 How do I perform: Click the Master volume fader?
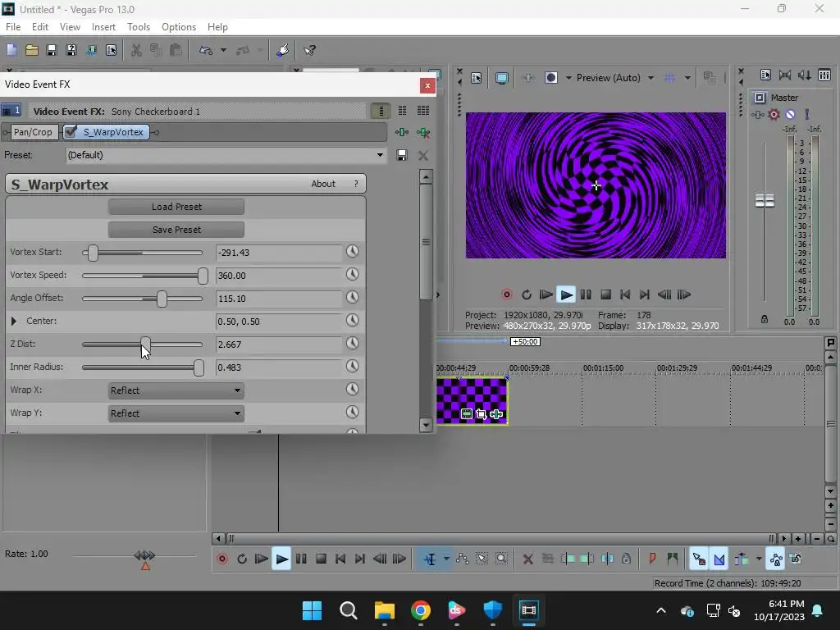click(x=765, y=201)
